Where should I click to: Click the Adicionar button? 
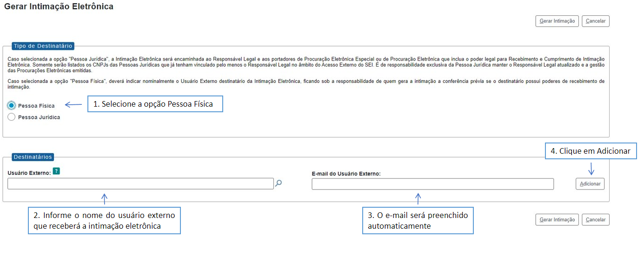590,184
